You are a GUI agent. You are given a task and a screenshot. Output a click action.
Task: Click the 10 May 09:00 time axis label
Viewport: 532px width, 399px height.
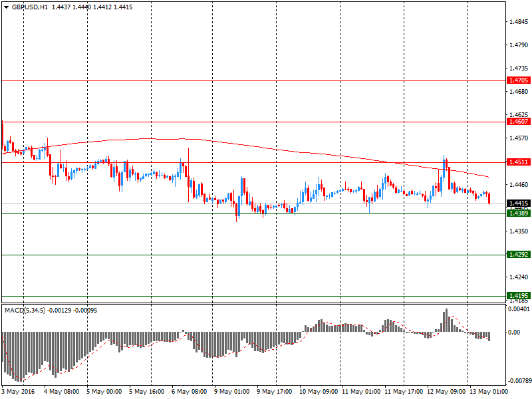click(x=319, y=392)
